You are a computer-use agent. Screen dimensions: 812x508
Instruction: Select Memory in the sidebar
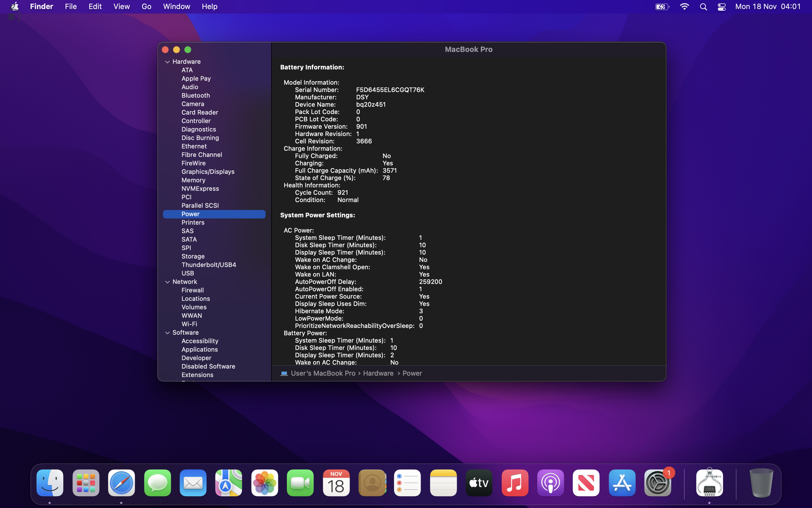tap(193, 180)
